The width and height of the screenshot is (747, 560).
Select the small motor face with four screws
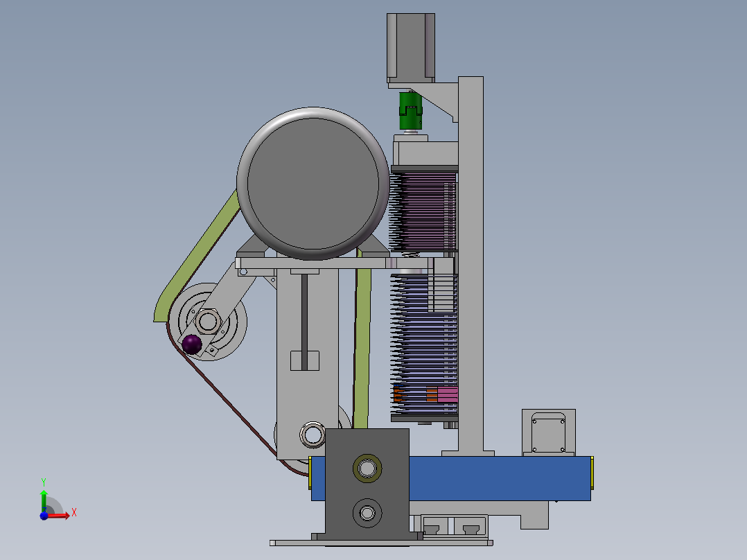pyautogui.click(x=548, y=434)
